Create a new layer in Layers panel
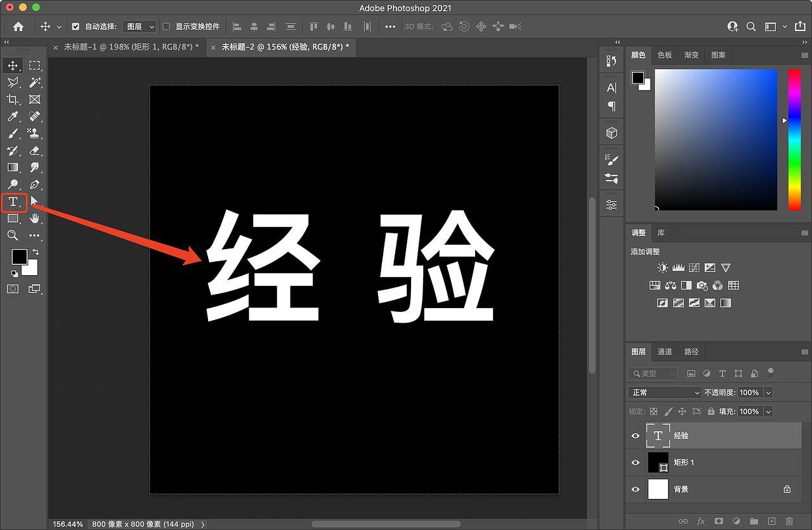 point(772,521)
